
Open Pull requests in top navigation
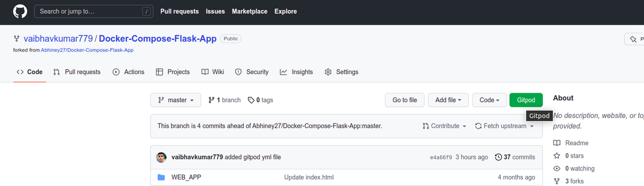click(180, 11)
